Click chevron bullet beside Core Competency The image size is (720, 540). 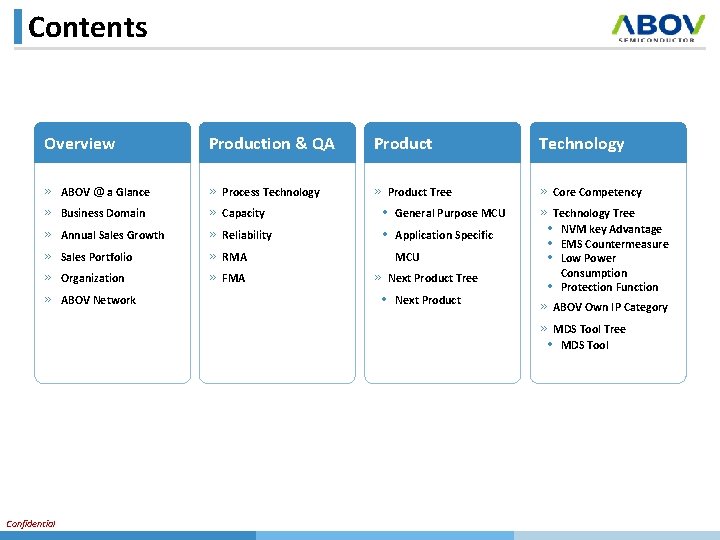(544, 191)
